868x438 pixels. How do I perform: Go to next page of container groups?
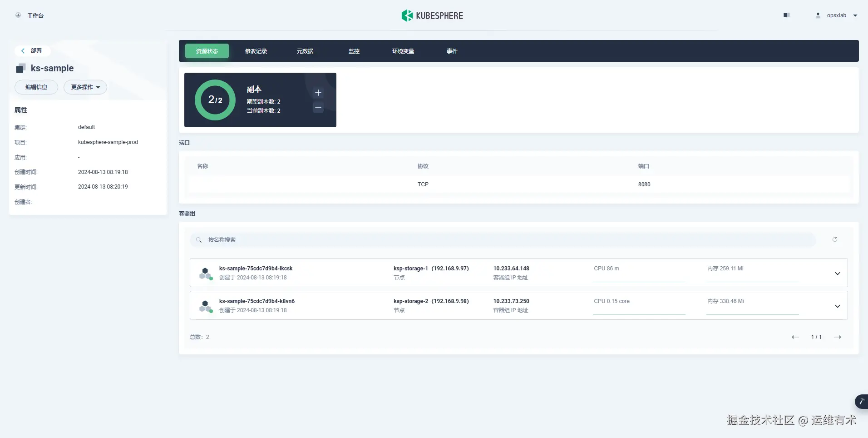point(838,337)
